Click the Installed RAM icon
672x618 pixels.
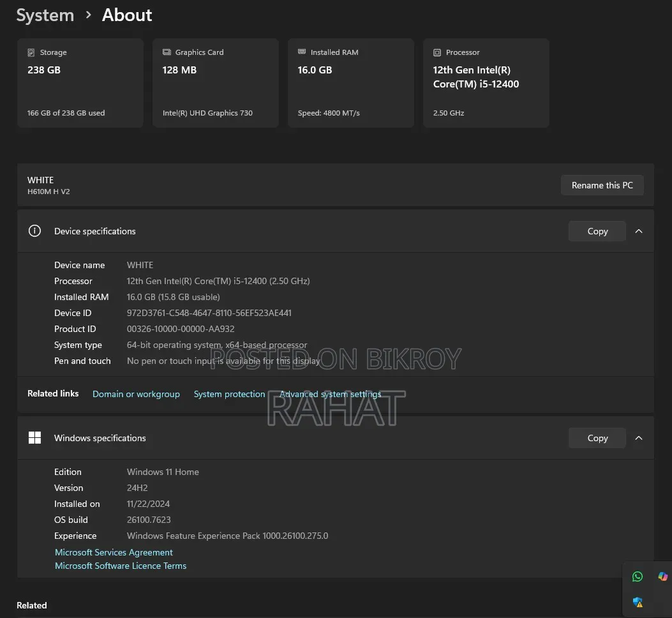click(302, 52)
